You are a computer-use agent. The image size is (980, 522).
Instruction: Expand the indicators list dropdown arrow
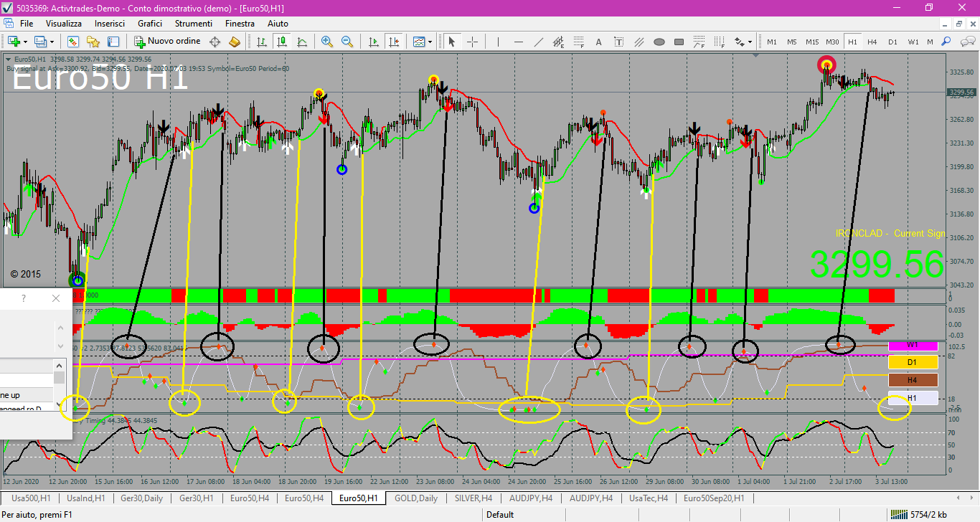coord(430,42)
